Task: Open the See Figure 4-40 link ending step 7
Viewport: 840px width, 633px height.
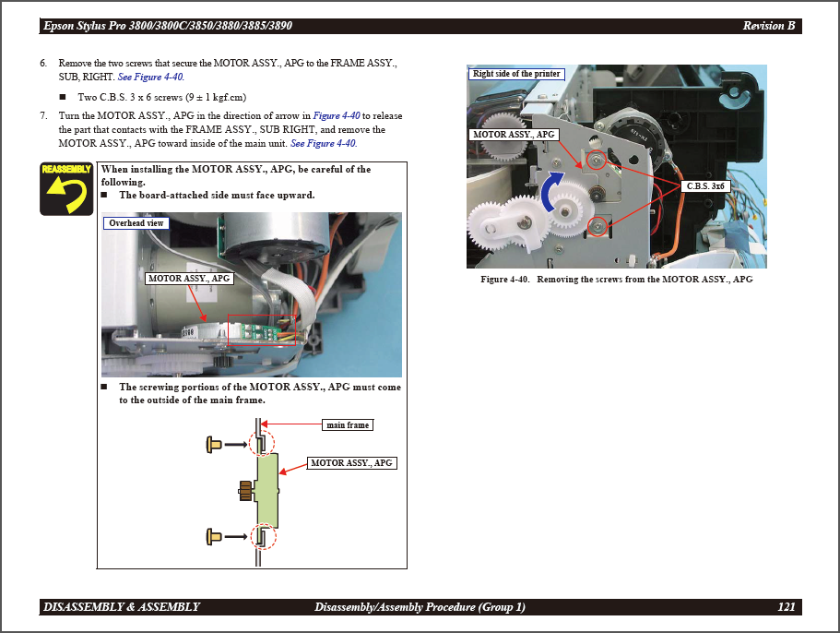Action: pyautogui.click(x=323, y=143)
